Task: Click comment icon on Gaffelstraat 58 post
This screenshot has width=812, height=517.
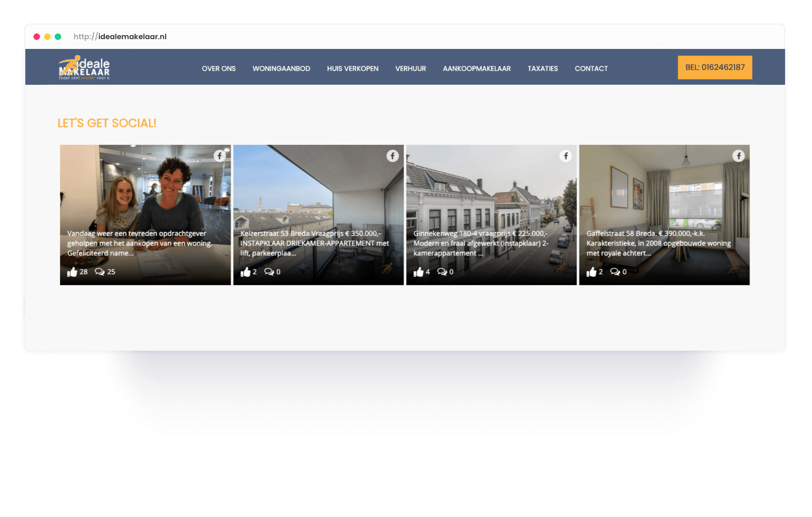Action: [615, 272]
